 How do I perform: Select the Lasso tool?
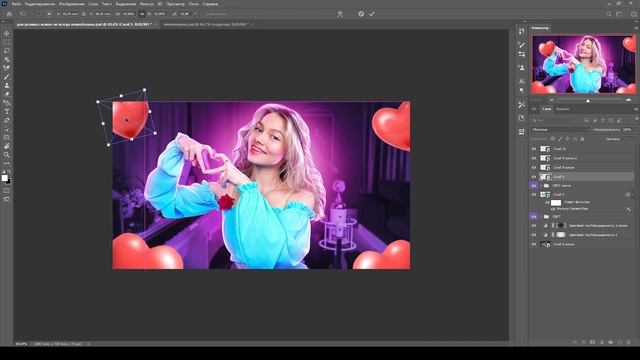pos(7,51)
